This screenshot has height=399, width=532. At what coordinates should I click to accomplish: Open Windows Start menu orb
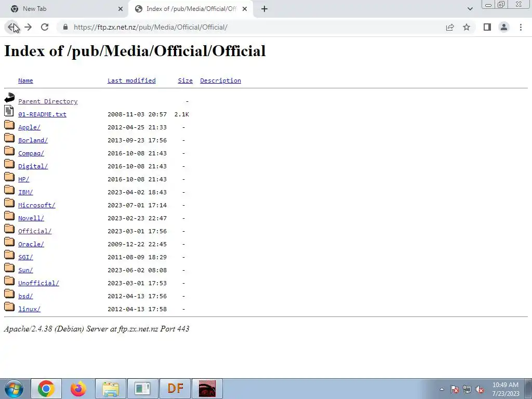[x=14, y=389]
